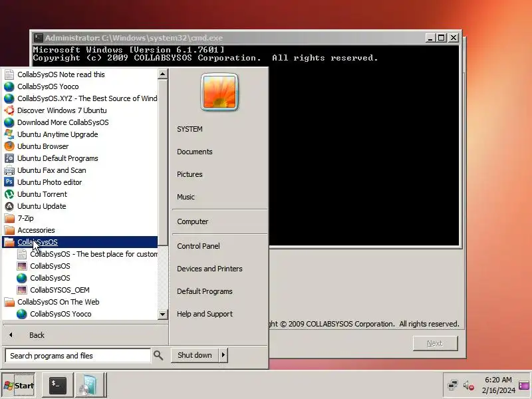Click the Ubuntu Default Programs icon

click(x=9, y=158)
